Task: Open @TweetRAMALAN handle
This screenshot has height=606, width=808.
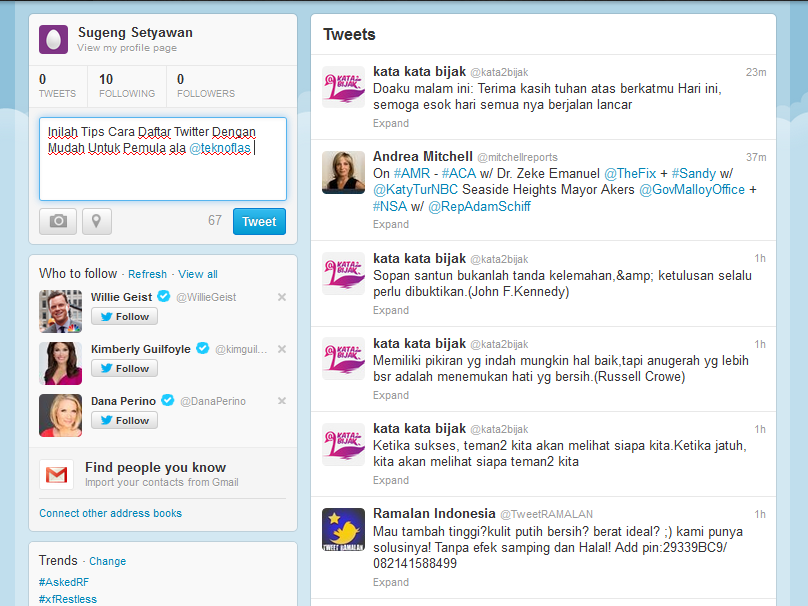Action: (547, 514)
